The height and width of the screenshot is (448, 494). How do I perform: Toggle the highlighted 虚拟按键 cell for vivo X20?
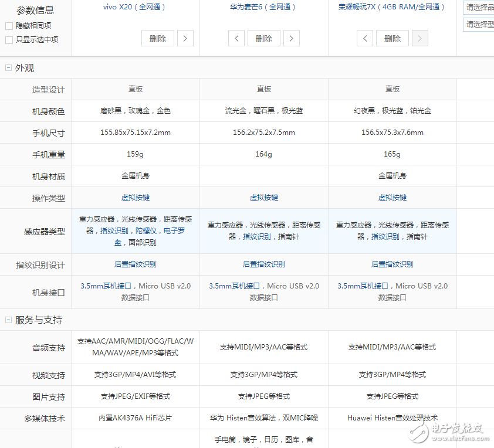pyautogui.click(x=135, y=198)
